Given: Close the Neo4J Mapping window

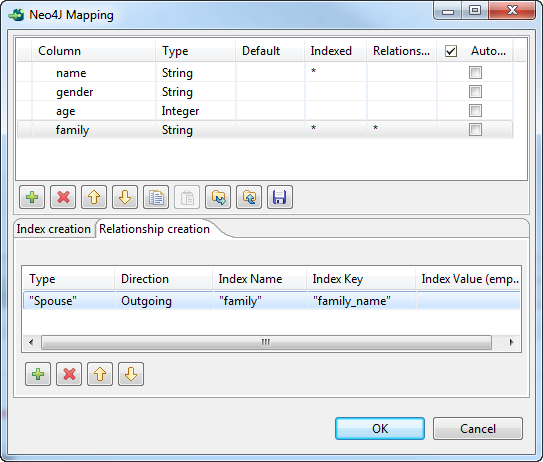Looking at the screenshot, I should click(512, 10).
